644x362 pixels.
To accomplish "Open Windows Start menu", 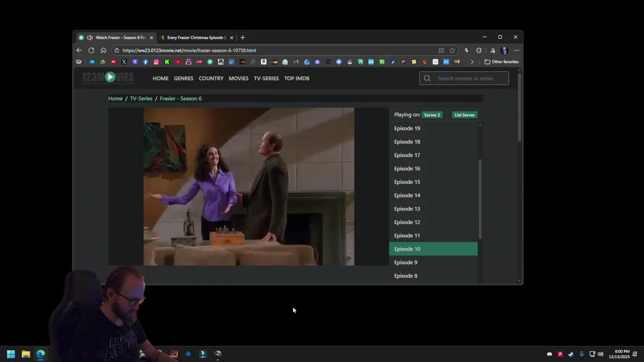I will click(x=11, y=354).
